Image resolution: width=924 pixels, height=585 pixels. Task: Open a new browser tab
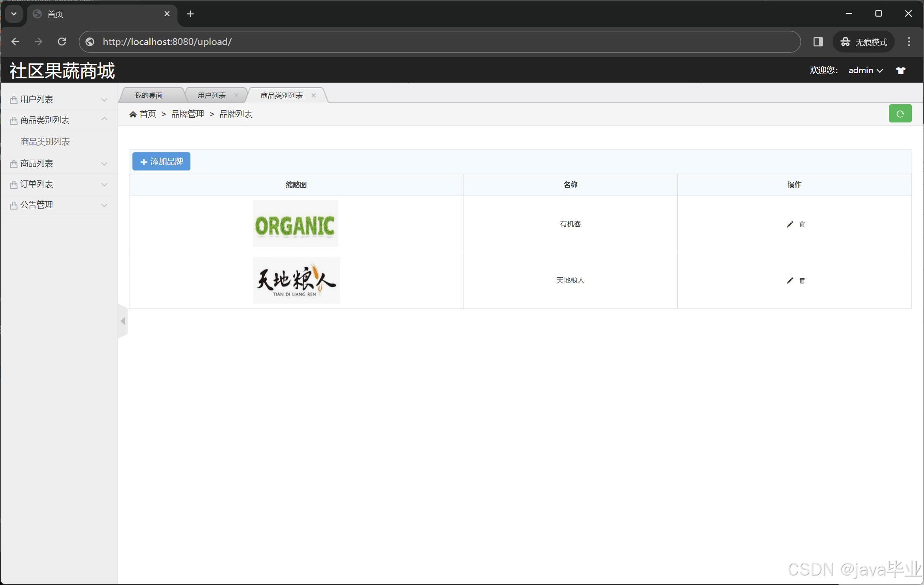pyautogui.click(x=190, y=14)
